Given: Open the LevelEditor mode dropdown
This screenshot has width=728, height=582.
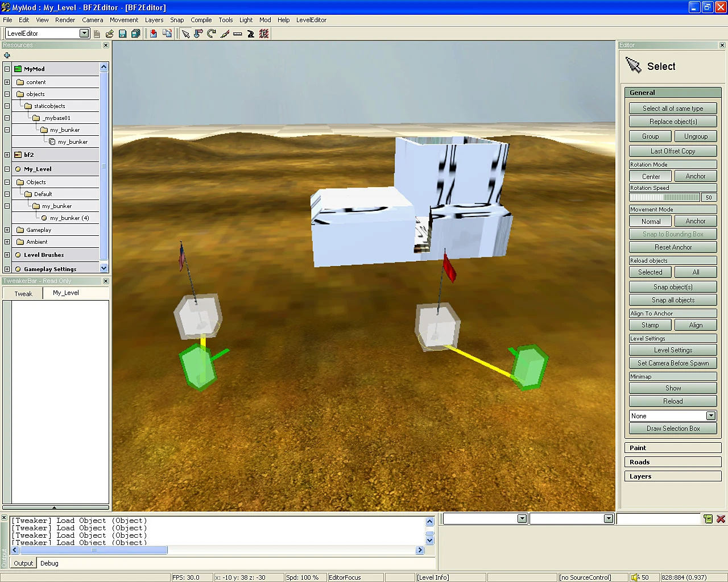Looking at the screenshot, I should [84, 34].
